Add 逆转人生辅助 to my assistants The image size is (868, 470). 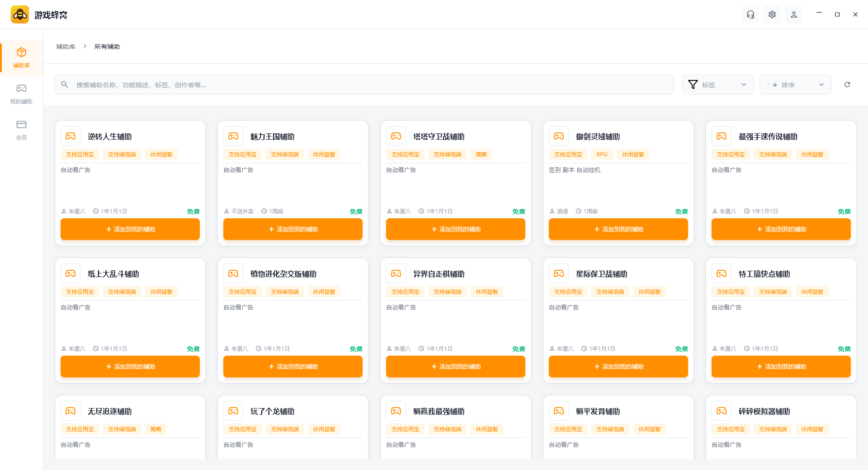tap(130, 229)
